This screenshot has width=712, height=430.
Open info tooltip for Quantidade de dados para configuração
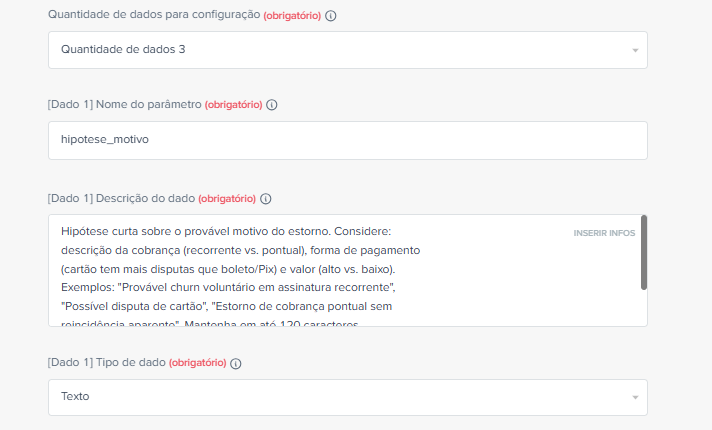point(331,16)
